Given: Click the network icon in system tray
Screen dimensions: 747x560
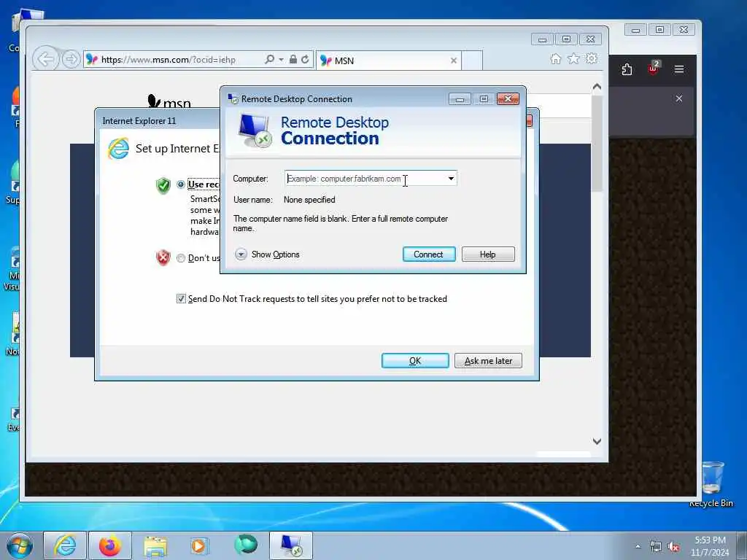Looking at the screenshot, I should click(x=656, y=547).
